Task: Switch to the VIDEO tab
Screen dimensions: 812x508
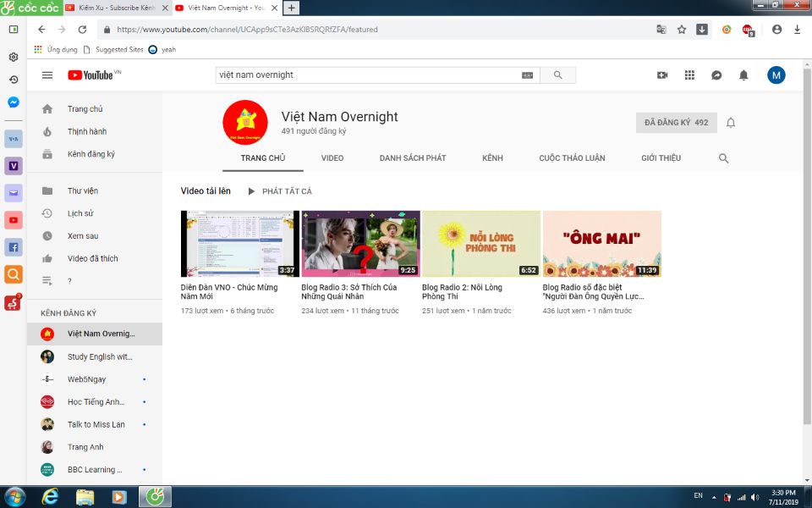Action: [332, 158]
